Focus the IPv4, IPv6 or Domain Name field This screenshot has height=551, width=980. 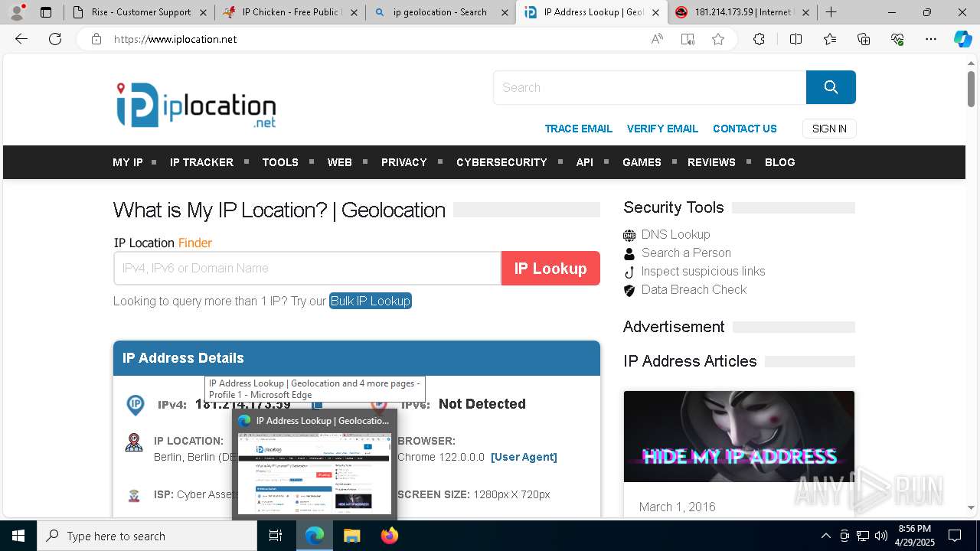click(x=307, y=269)
